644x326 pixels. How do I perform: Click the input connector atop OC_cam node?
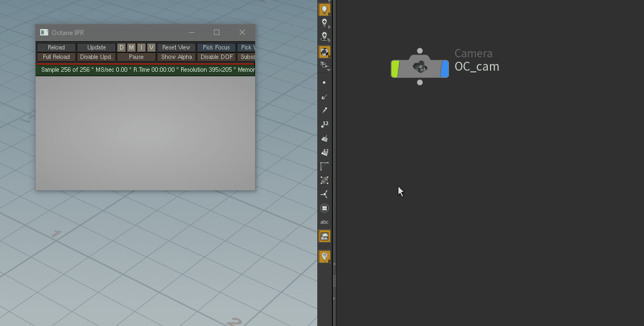pos(420,51)
